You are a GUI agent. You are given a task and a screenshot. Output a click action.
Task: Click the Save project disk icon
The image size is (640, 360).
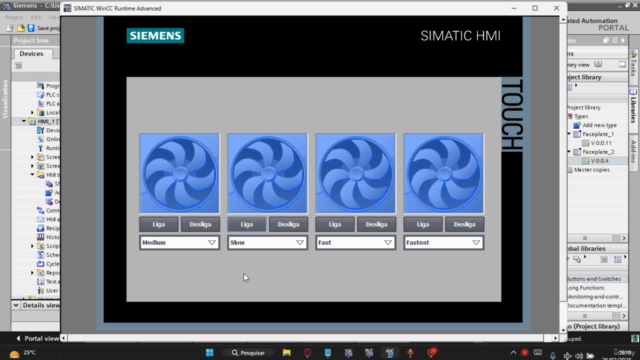[x=31, y=28]
